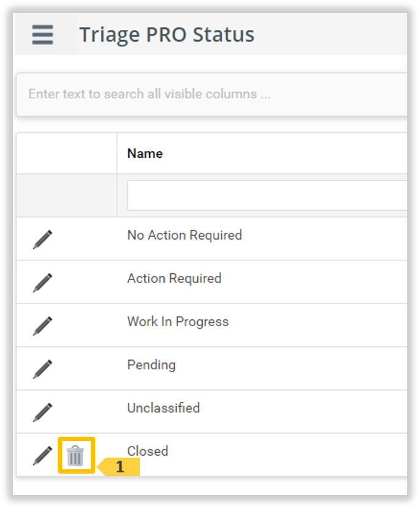
Task: Select the Action Required row name
Action: tap(174, 278)
